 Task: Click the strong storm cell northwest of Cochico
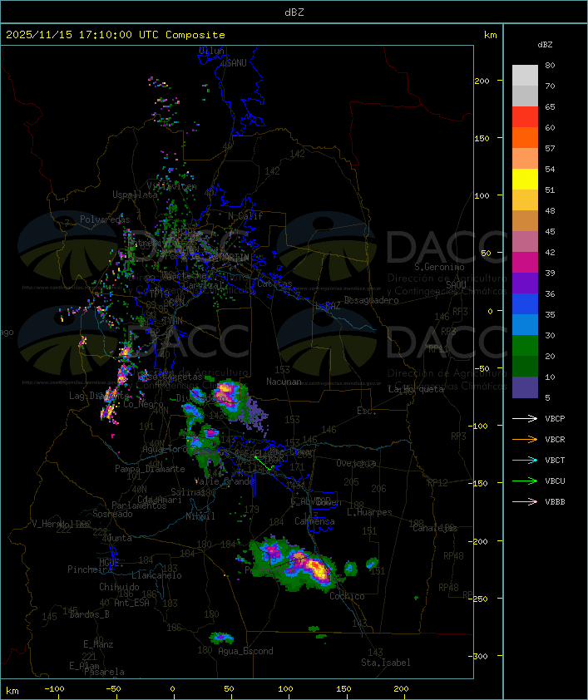point(316,570)
